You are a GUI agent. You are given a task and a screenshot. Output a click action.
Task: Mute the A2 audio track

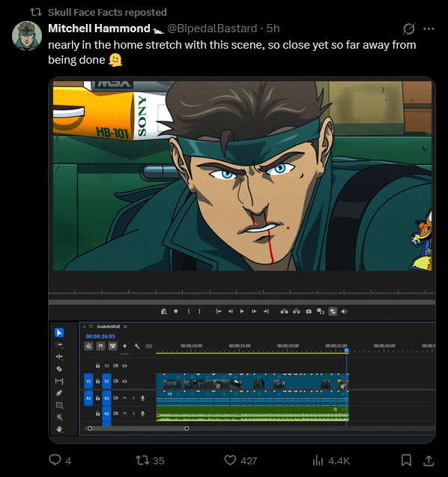pyautogui.click(x=124, y=413)
